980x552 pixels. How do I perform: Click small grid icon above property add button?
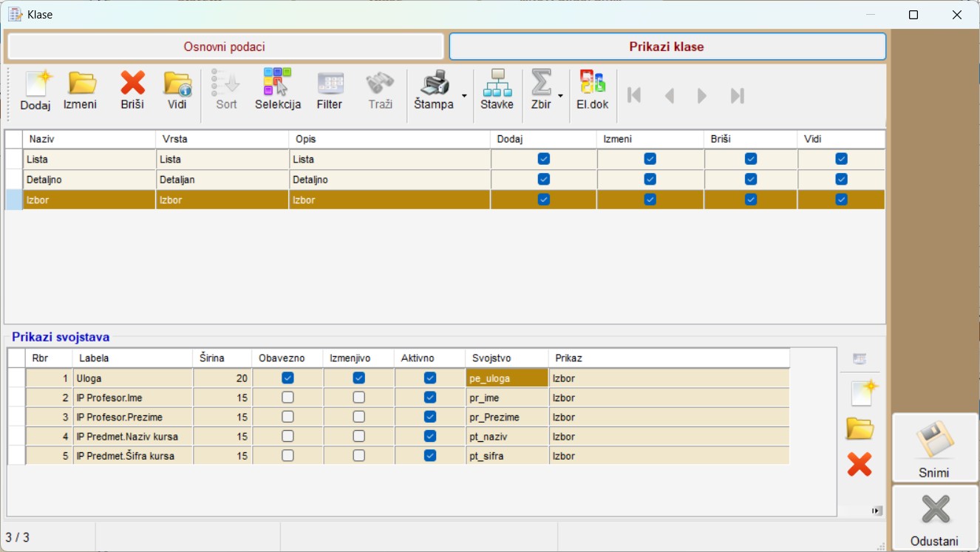860,358
